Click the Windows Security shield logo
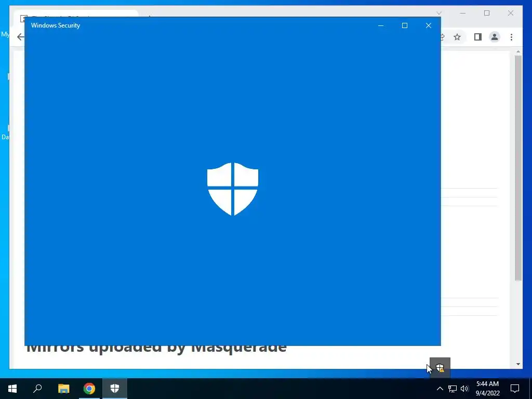532x399 pixels. 233,189
